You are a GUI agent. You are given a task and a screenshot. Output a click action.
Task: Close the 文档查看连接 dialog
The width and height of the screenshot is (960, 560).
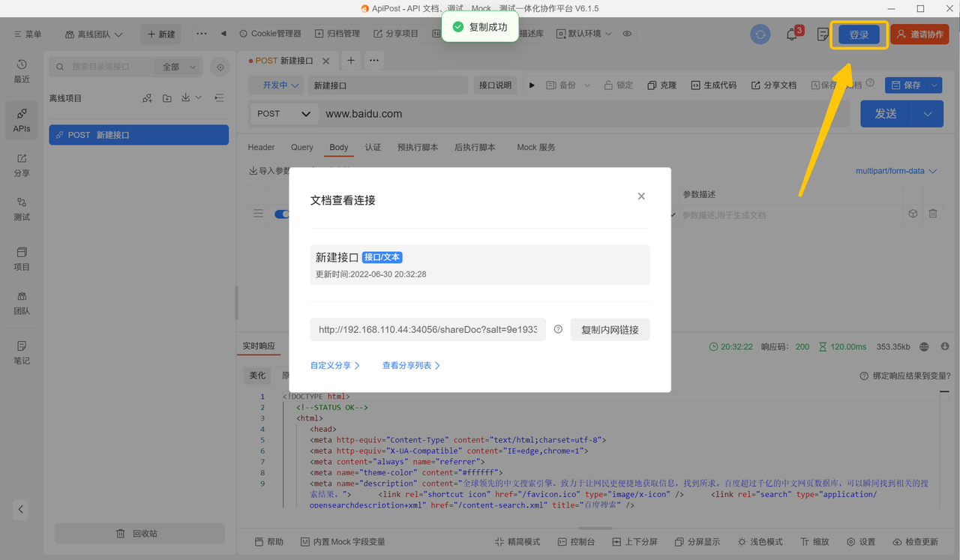(641, 196)
